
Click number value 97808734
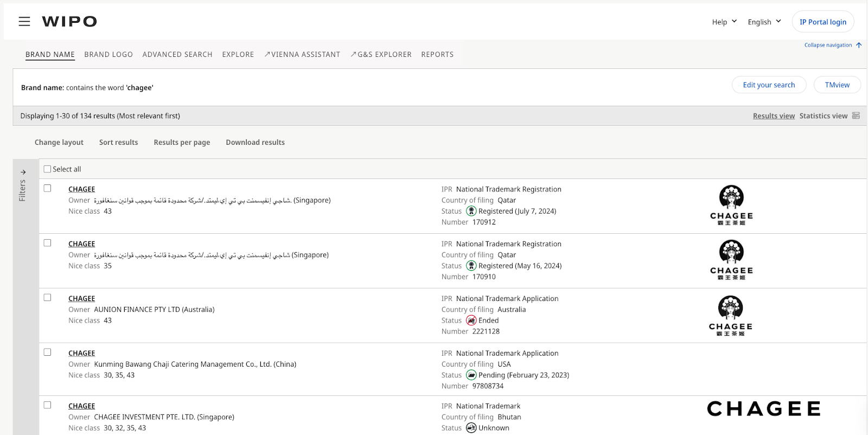click(x=488, y=386)
